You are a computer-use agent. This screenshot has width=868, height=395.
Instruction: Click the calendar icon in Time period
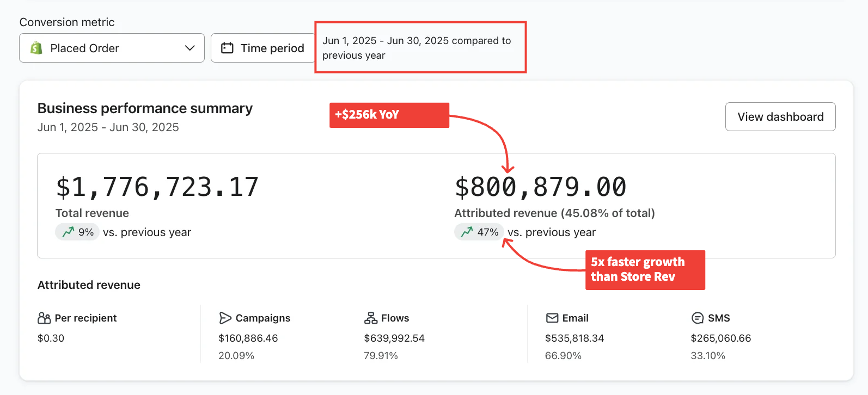click(x=227, y=48)
